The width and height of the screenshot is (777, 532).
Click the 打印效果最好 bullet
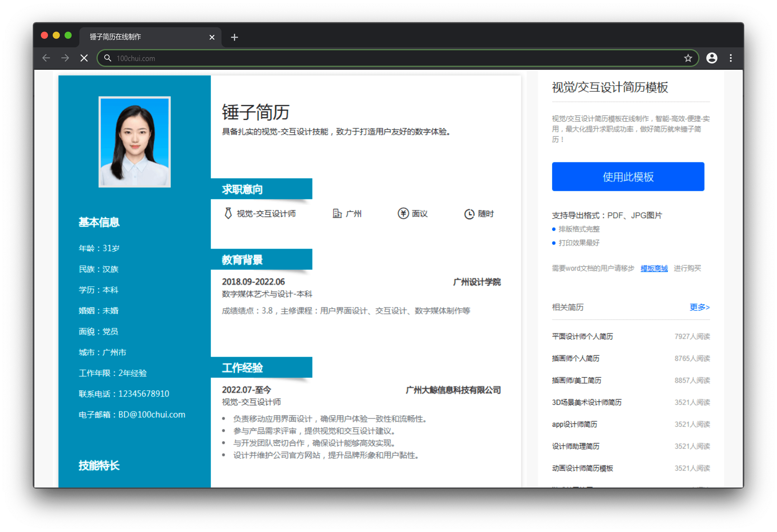579,243
